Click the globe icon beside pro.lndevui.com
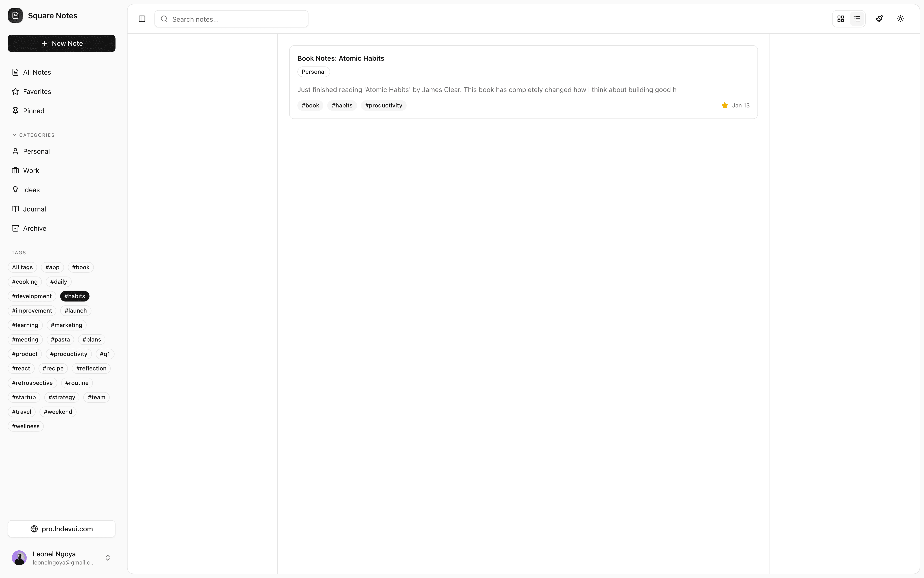 34,529
